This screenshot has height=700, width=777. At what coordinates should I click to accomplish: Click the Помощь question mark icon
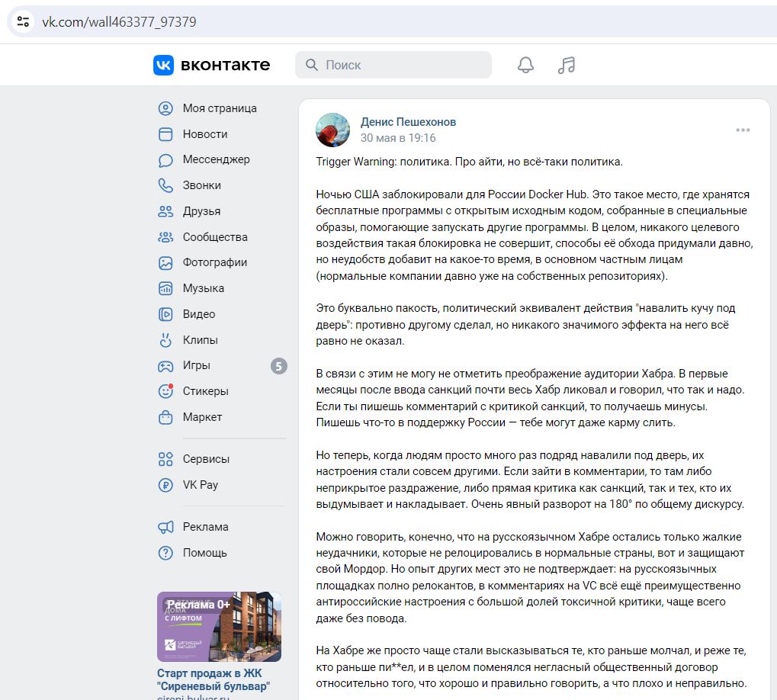165,553
